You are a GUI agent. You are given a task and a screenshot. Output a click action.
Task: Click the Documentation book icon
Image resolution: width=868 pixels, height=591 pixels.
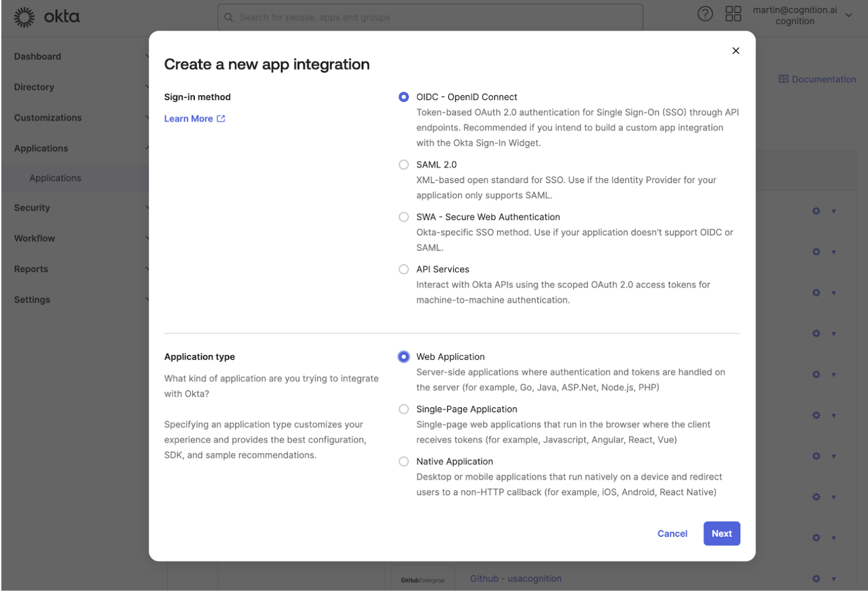click(784, 79)
